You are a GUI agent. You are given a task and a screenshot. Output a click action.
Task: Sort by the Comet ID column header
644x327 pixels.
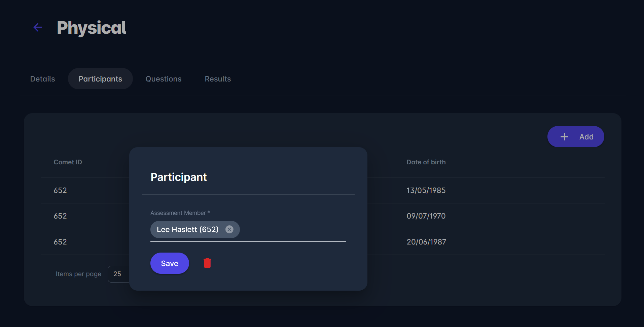click(68, 162)
